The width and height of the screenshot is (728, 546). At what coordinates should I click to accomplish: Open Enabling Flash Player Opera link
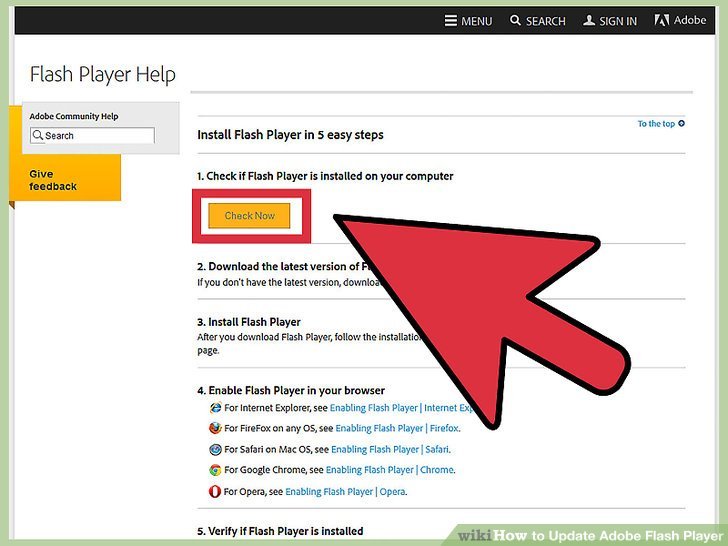coord(345,491)
